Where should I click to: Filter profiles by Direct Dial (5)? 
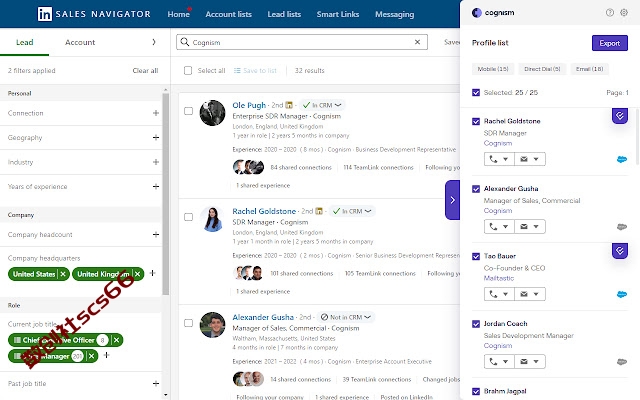pos(542,69)
